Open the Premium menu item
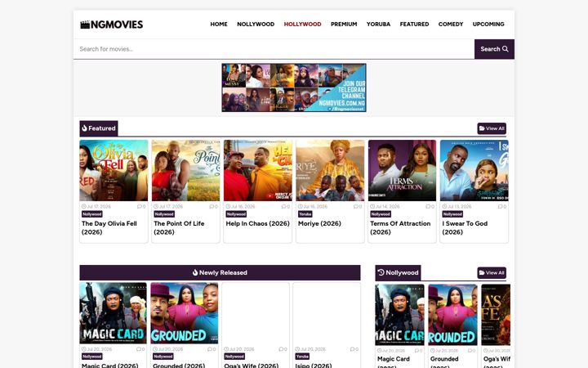This screenshot has height=368, width=588. point(344,24)
